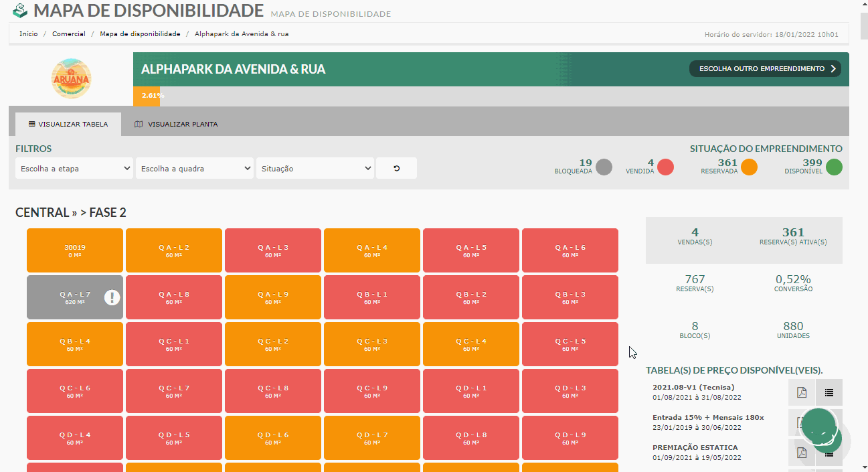Select unit tile Q A - L 3

(273, 250)
